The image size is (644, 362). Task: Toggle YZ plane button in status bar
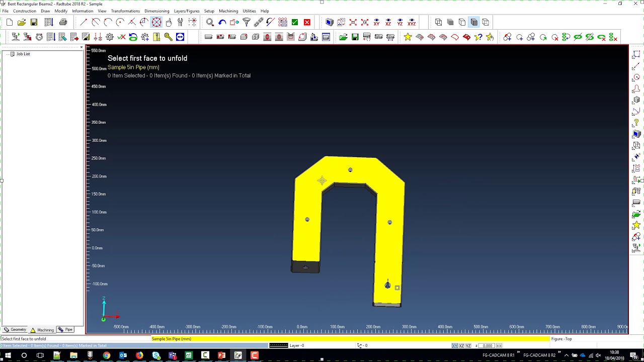468,345
